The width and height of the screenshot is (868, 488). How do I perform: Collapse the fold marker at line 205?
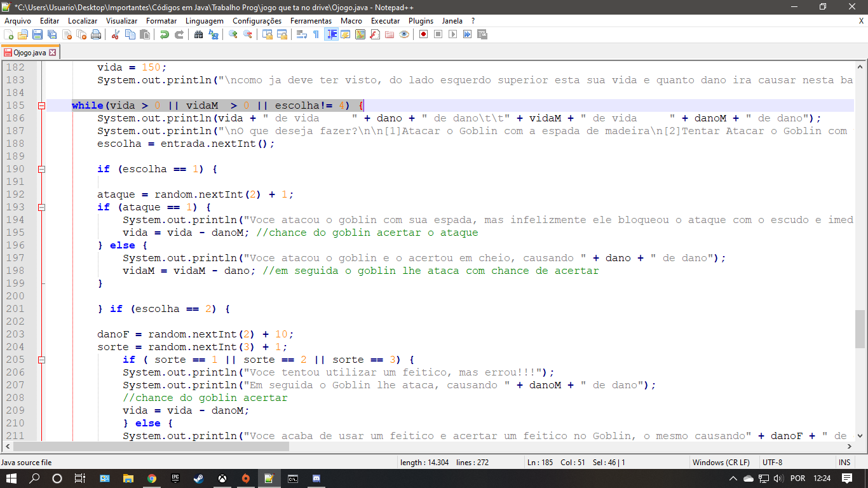(42, 360)
